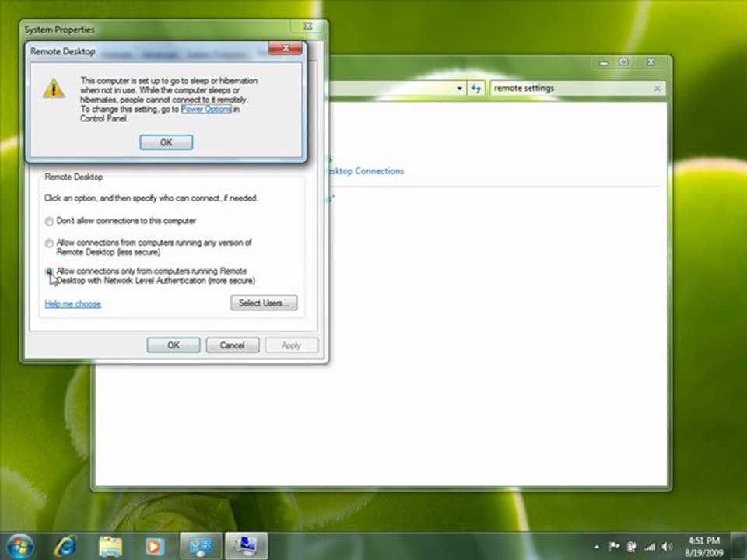Click the clock showing 4:51 PM

tap(703, 546)
